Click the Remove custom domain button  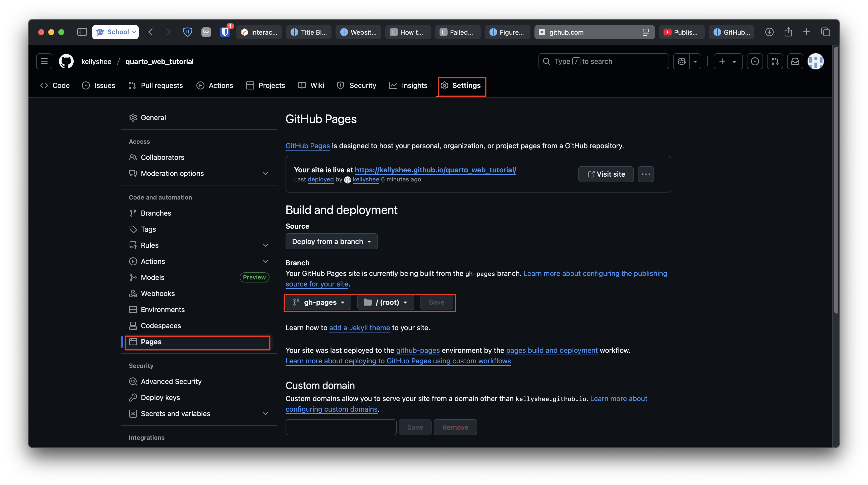pos(455,427)
